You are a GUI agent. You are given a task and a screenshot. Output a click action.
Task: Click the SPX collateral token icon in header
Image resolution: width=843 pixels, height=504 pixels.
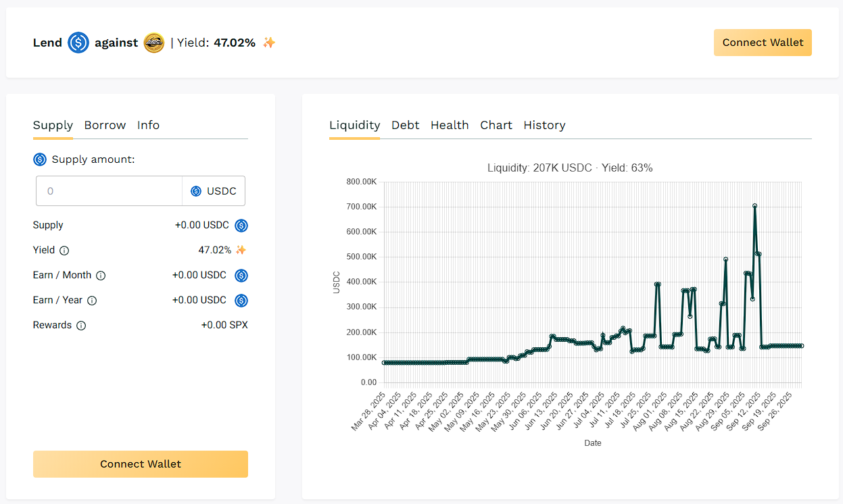[x=154, y=43]
